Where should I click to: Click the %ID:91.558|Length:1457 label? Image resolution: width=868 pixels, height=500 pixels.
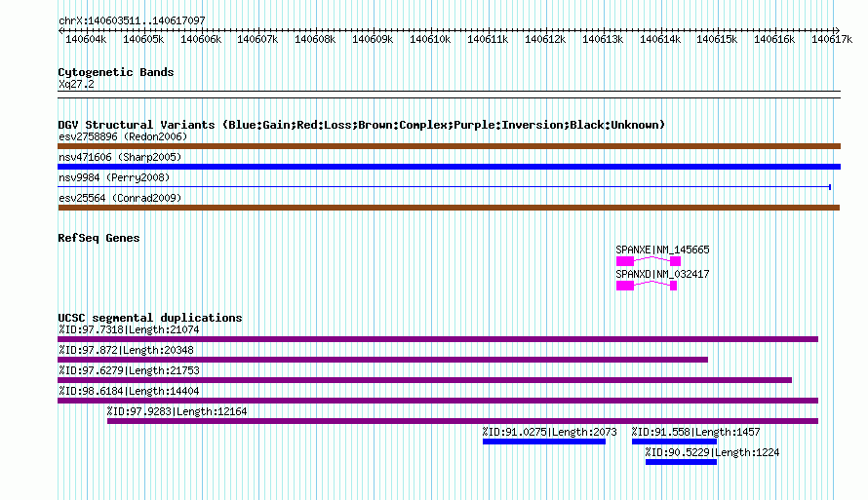[x=695, y=432]
